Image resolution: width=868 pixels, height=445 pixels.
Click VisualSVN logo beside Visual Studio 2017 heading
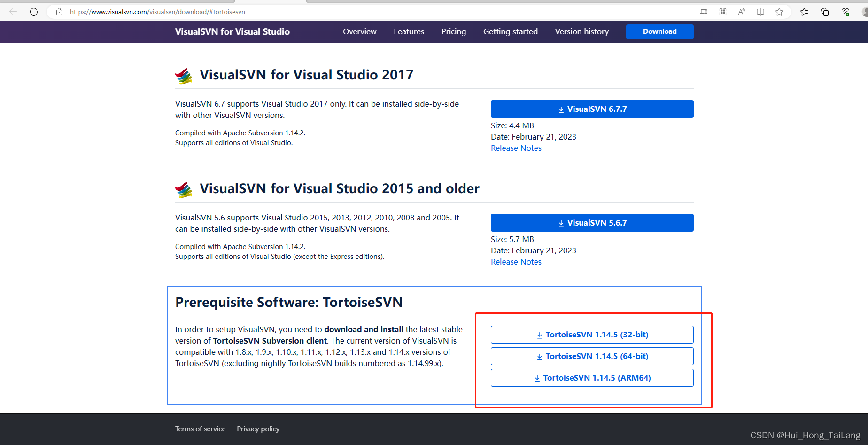pos(184,76)
